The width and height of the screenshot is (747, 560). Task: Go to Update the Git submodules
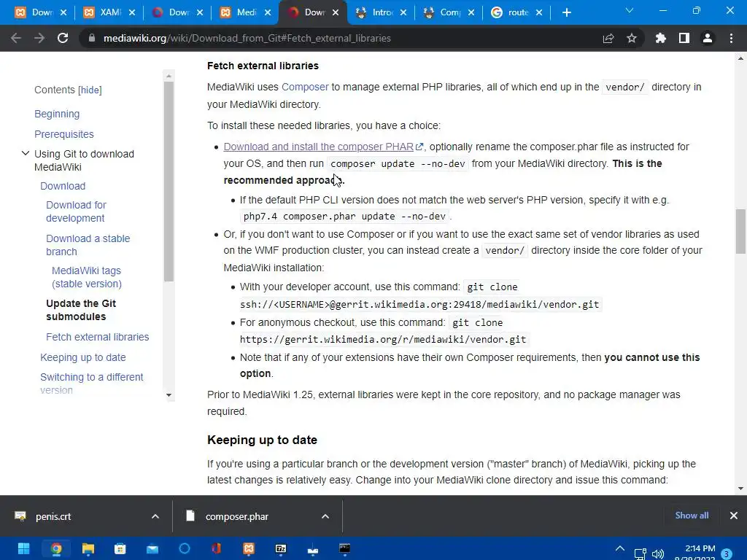[x=81, y=310]
